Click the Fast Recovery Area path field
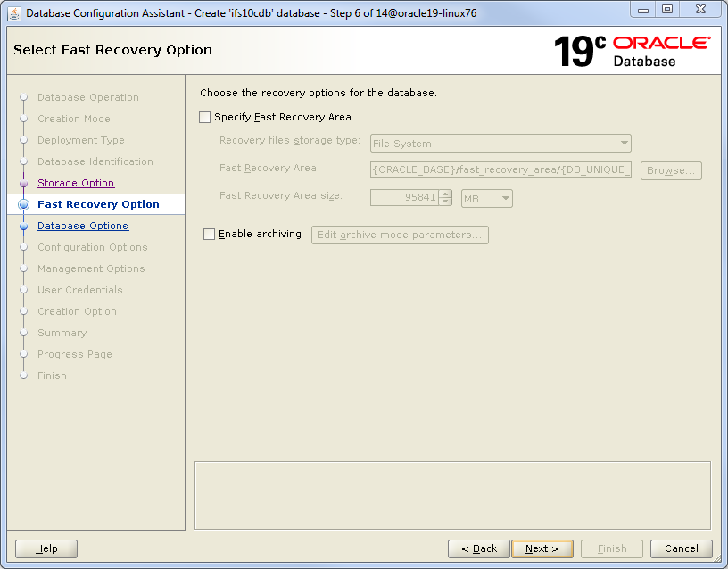This screenshot has height=569, width=728. pos(500,169)
